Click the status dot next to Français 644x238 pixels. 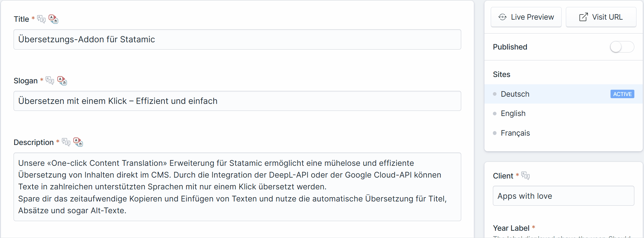[x=494, y=133]
